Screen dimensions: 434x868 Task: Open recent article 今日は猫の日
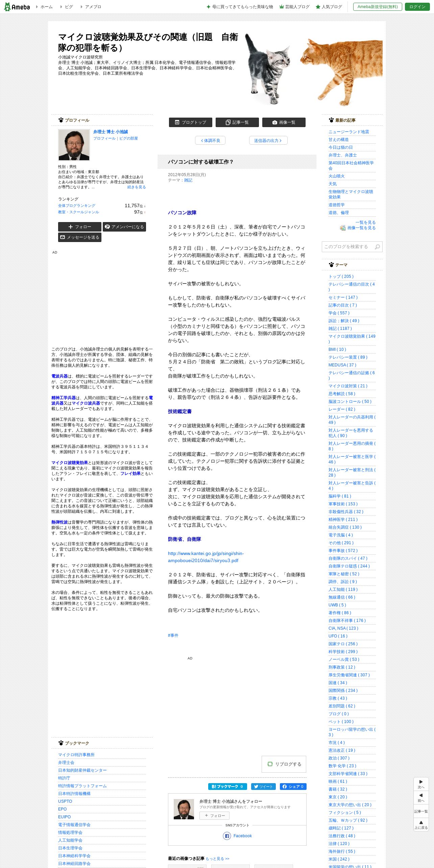[x=341, y=147]
